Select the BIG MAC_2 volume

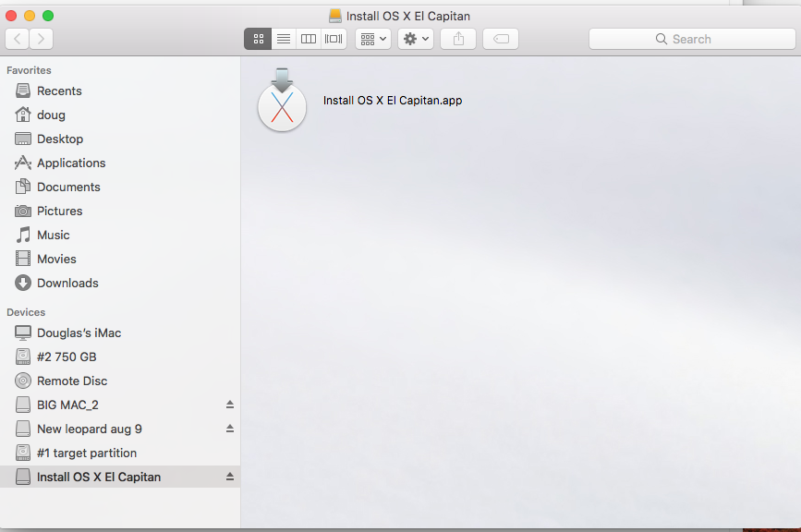click(120, 405)
